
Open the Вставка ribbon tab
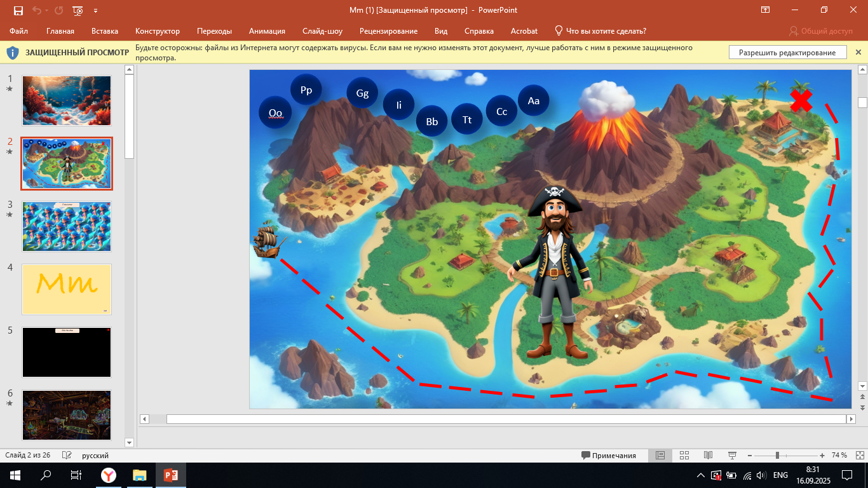click(x=105, y=31)
